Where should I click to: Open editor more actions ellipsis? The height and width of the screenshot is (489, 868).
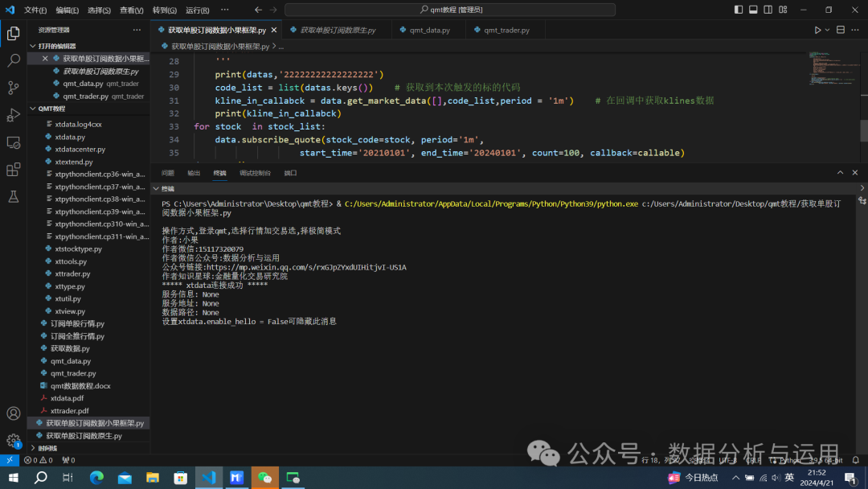[855, 30]
